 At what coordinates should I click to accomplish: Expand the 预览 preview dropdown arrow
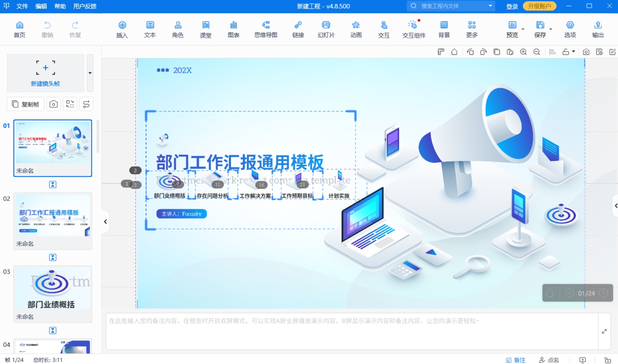coord(523,29)
